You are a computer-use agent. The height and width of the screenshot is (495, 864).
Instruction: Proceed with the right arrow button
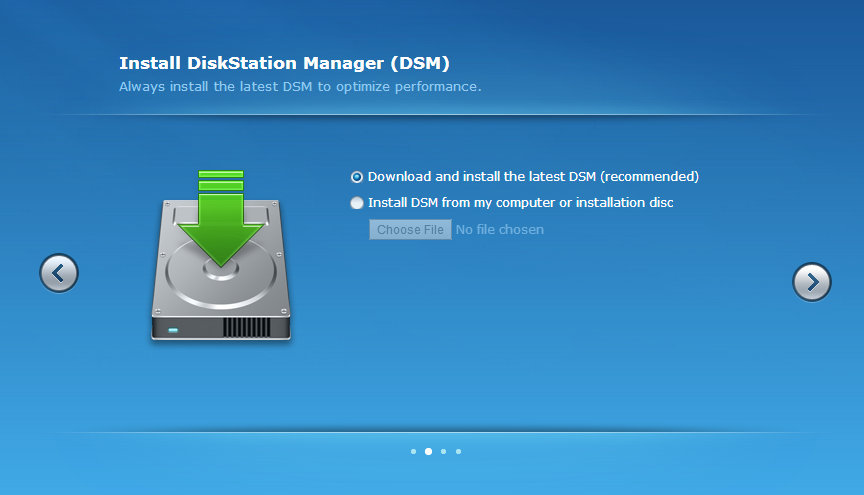click(812, 282)
